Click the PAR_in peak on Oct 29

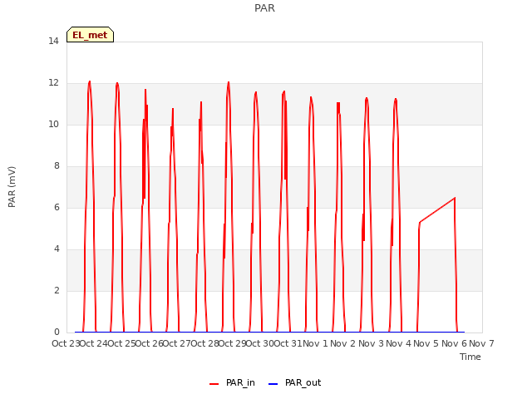(x=229, y=82)
